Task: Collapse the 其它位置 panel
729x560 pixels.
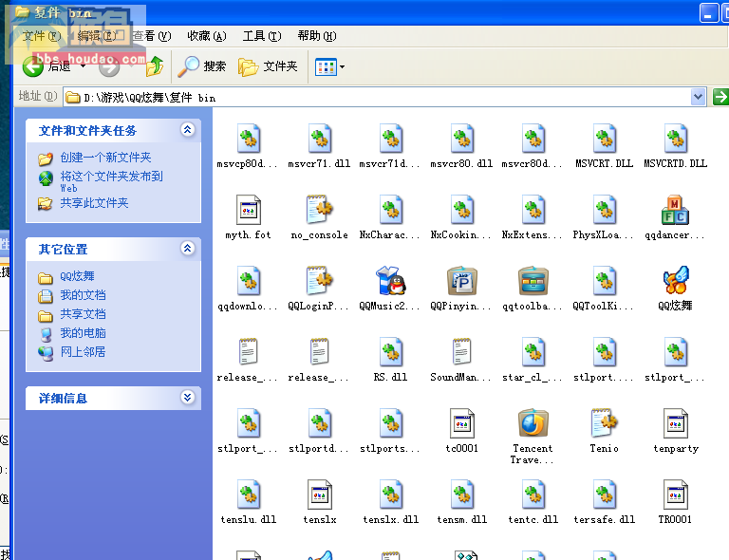Action: point(187,248)
